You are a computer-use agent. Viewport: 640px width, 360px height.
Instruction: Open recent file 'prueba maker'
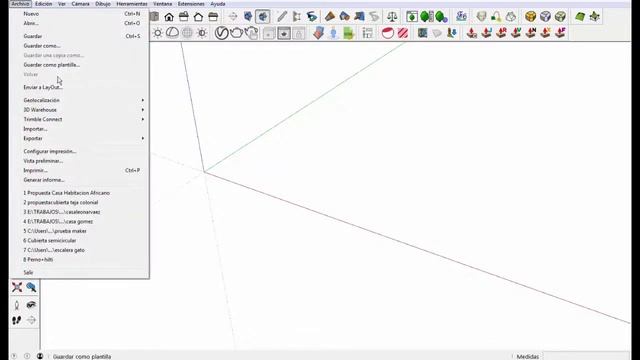click(x=79, y=231)
